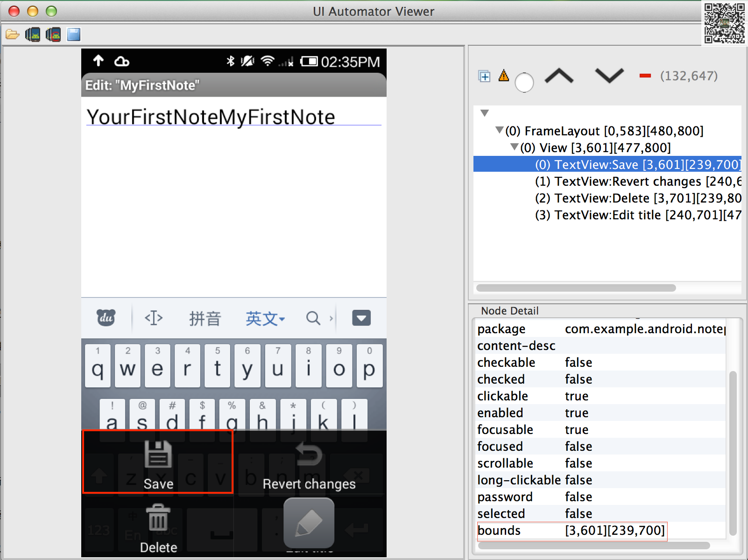Click the long-clickable property row
This screenshot has height=560, width=748.
(x=601, y=480)
